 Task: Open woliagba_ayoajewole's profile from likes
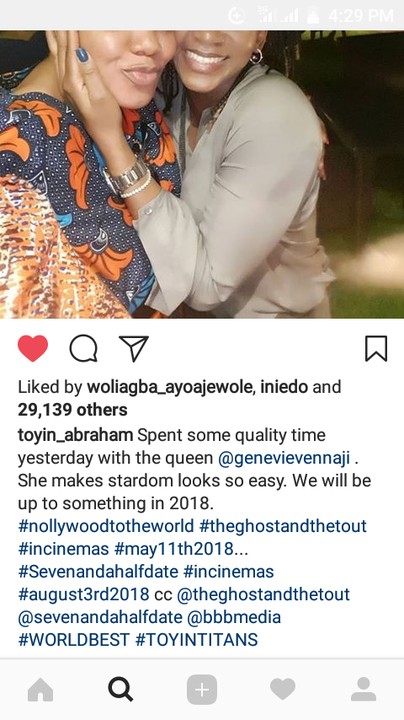click(x=171, y=387)
